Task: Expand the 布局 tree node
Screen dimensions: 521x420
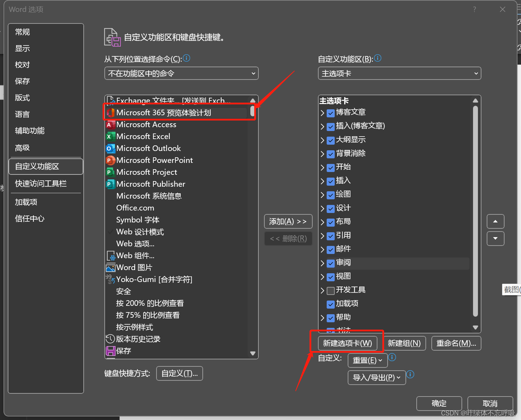Action: (x=322, y=222)
